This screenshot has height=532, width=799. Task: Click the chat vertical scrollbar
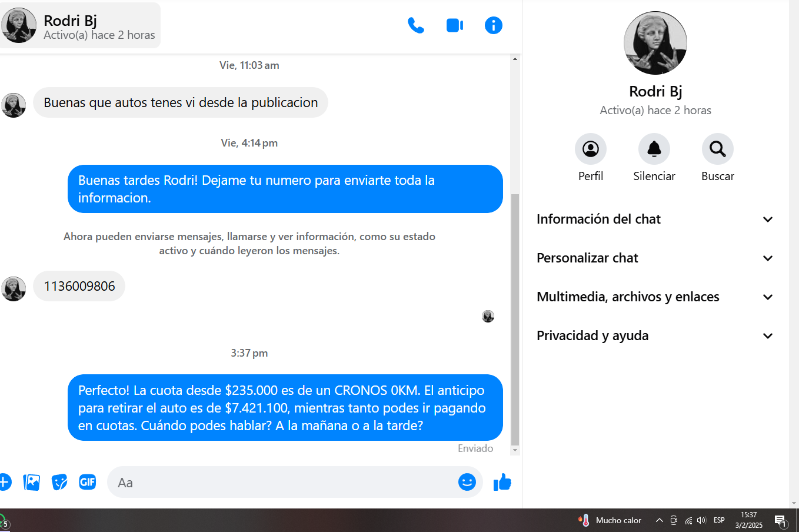(515, 318)
